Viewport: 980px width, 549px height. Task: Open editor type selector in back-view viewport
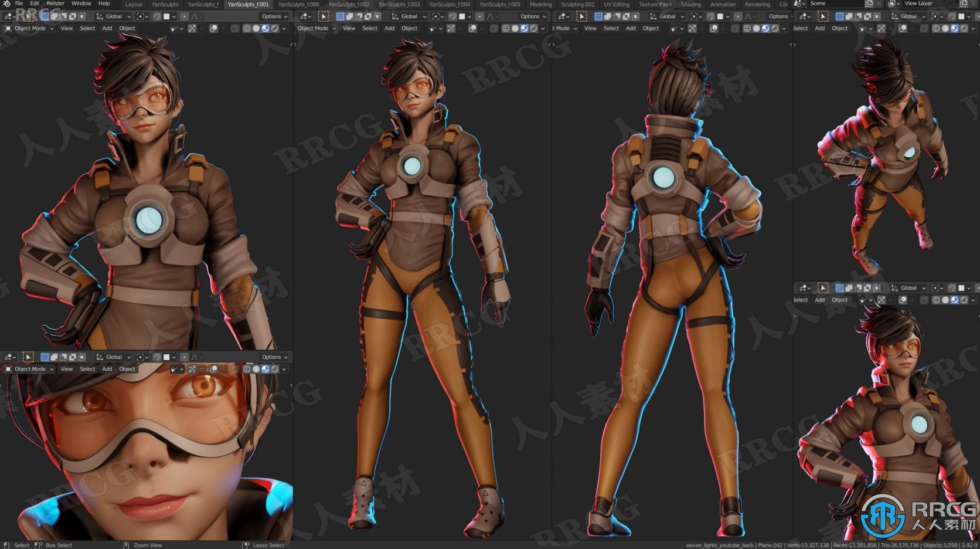click(563, 16)
